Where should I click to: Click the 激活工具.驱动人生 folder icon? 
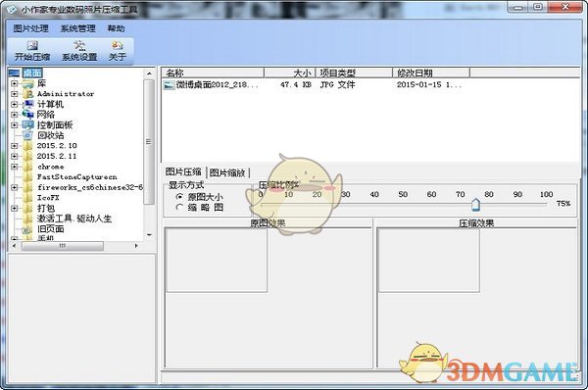27,219
